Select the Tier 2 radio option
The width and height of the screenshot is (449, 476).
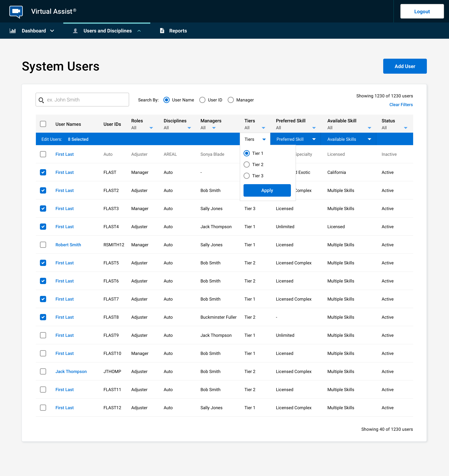coord(246,165)
